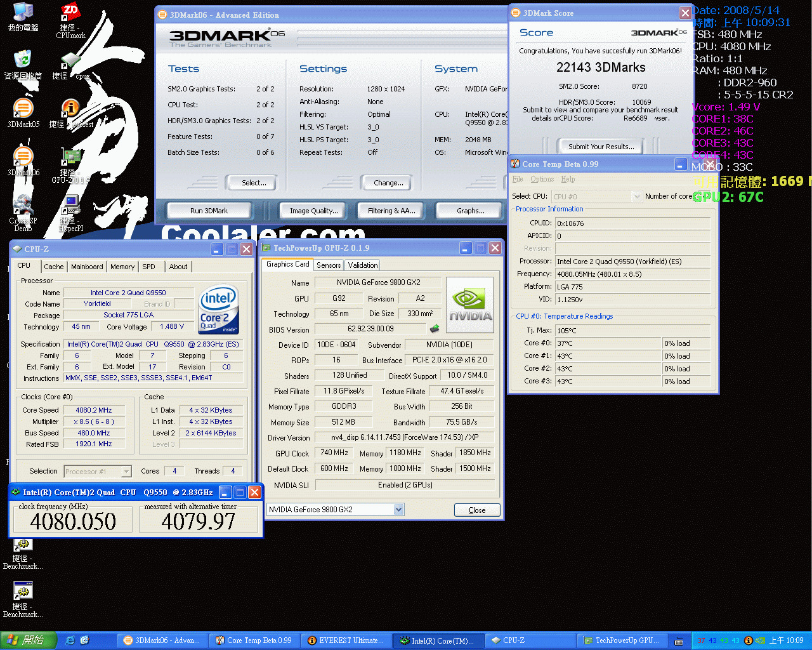The image size is (812, 650).
Task: Click the Intel Core 2 Quad logo in CPU-Z
Action: tap(219, 309)
